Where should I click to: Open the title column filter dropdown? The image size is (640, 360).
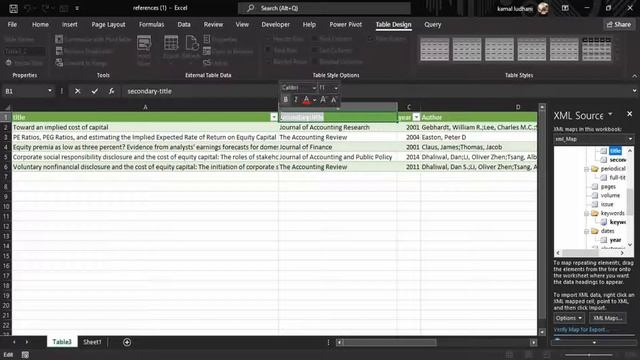(x=274, y=117)
